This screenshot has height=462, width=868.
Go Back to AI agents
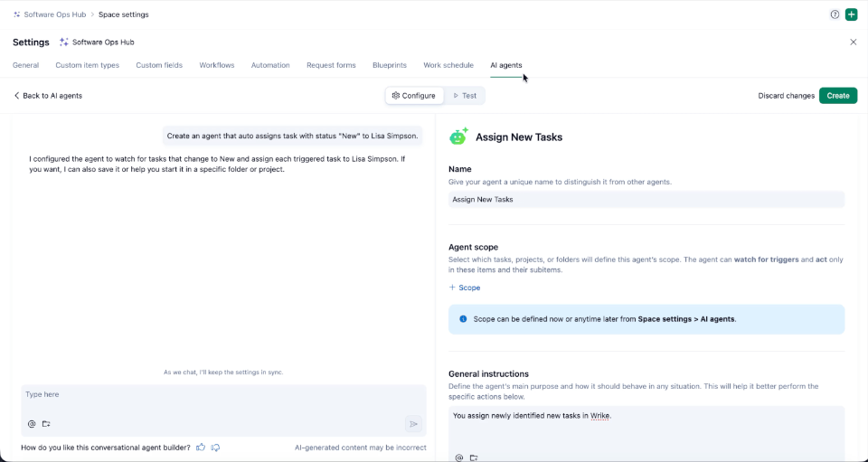coord(48,96)
